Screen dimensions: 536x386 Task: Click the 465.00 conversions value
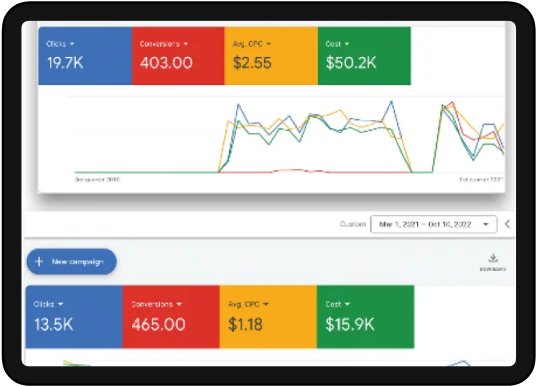click(x=159, y=324)
